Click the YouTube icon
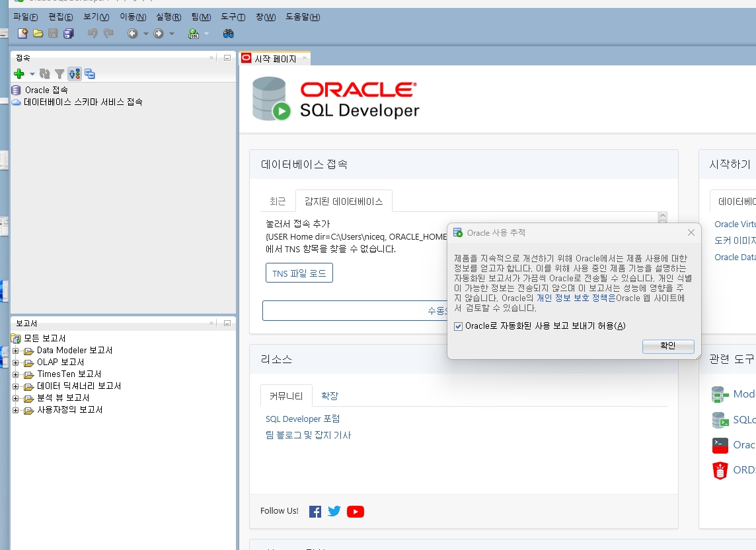The image size is (756, 550). (356, 512)
